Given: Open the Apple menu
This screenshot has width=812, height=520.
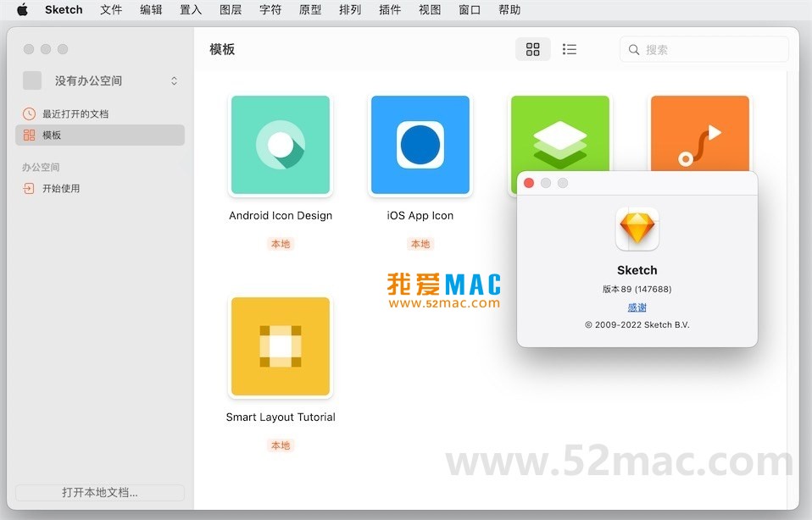Looking at the screenshot, I should (22, 10).
